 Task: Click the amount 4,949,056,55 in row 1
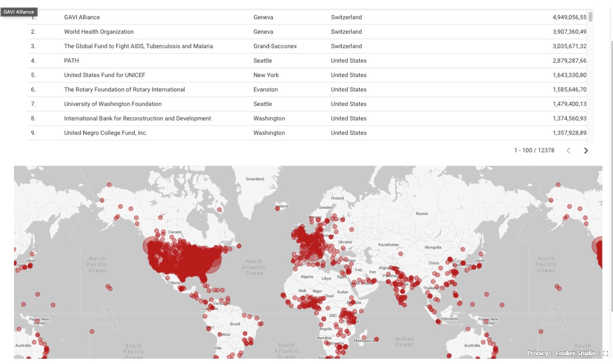click(x=570, y=17)
